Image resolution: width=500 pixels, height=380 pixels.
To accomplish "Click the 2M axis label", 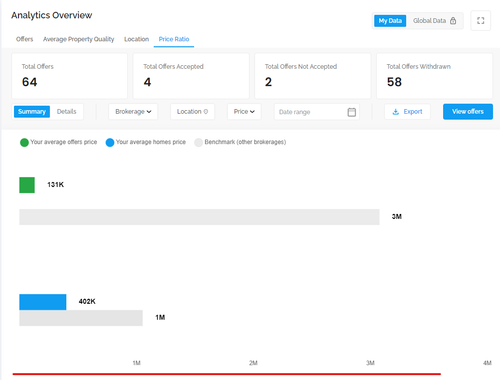I will (253, 363).
